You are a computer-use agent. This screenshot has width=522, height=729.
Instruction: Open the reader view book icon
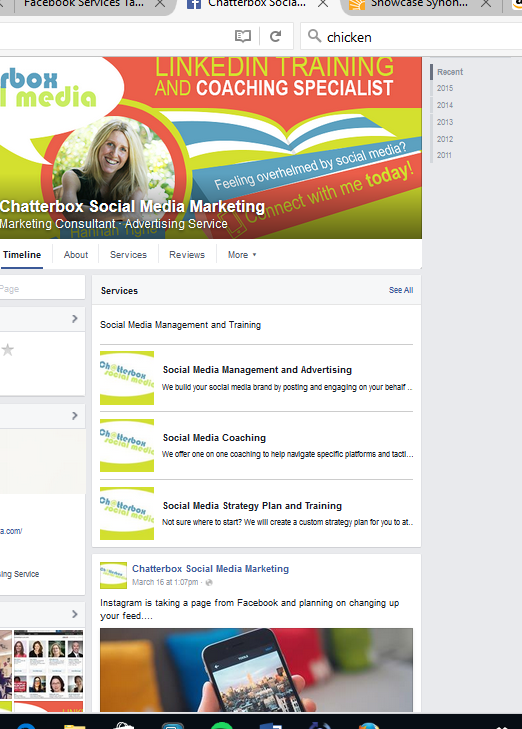tap(243, 36)
